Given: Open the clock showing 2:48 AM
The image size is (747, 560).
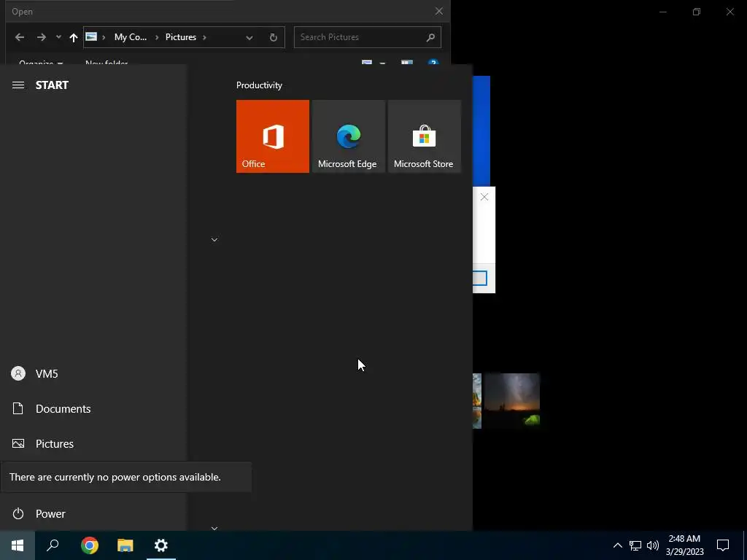Looking at the screenshot, I should coord(684,545).
